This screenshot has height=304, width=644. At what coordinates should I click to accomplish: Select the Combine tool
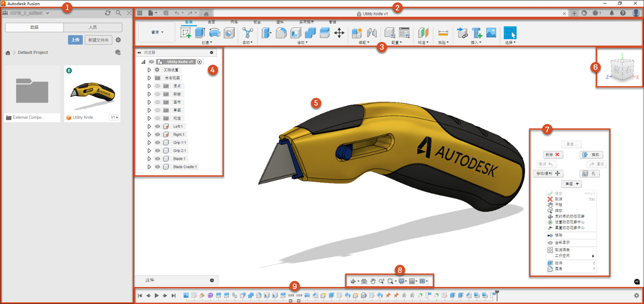(310, 33)
